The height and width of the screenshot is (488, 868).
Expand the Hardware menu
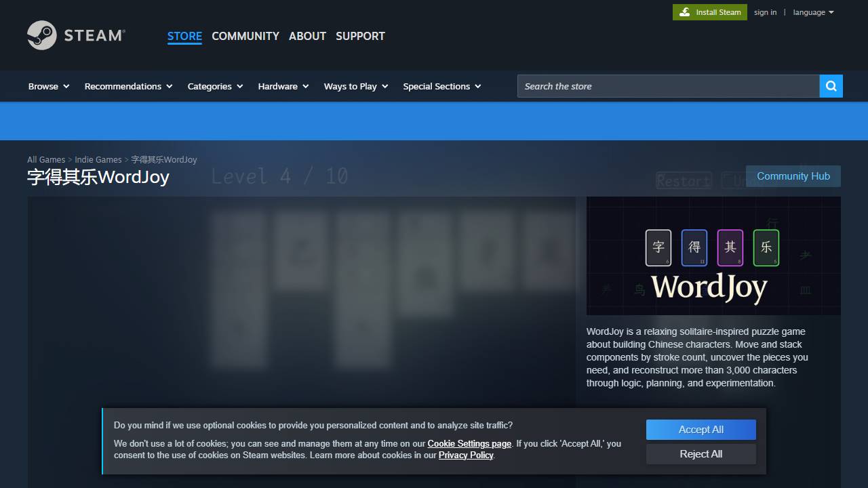[283, 86]
